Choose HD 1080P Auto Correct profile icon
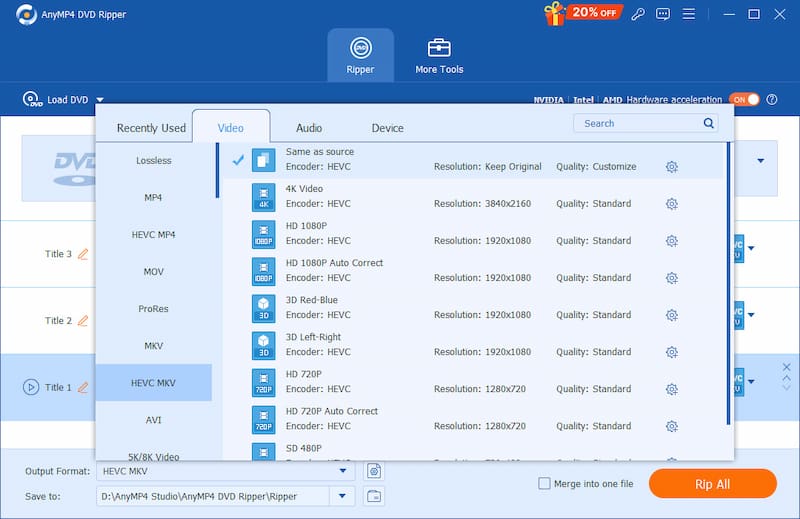 (x=263, y=271)
